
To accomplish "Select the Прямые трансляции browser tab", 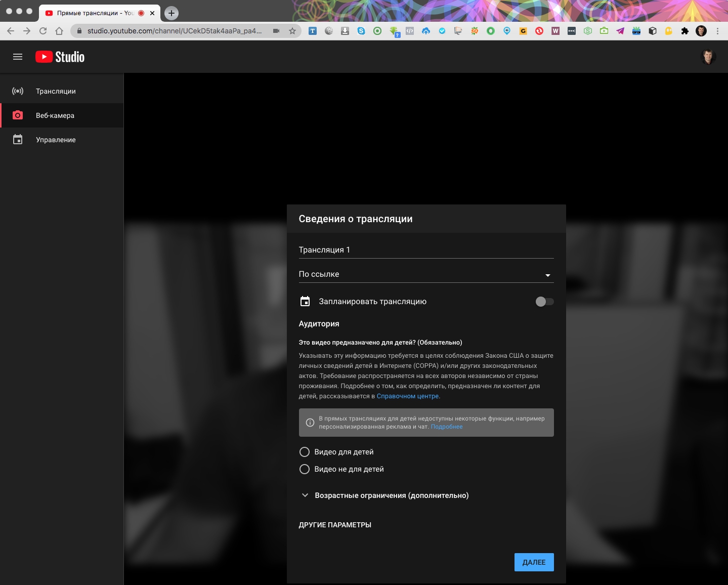I will 99,13.
